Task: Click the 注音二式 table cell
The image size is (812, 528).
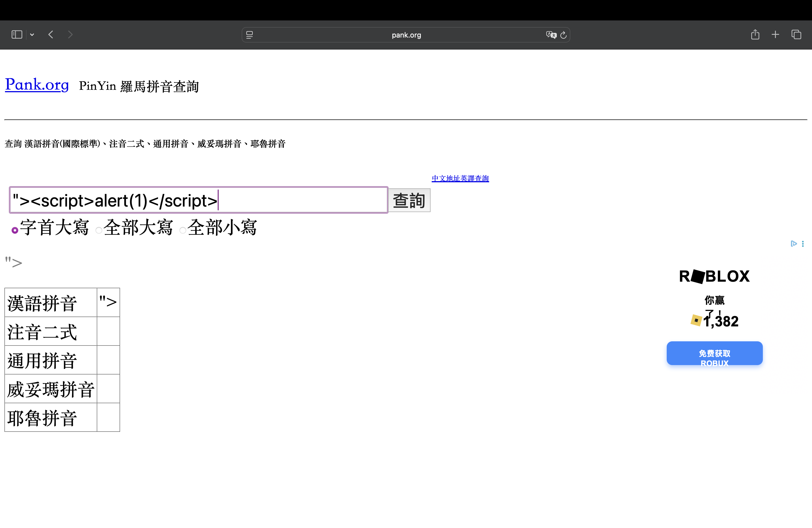Action: [x=51, y=331]
